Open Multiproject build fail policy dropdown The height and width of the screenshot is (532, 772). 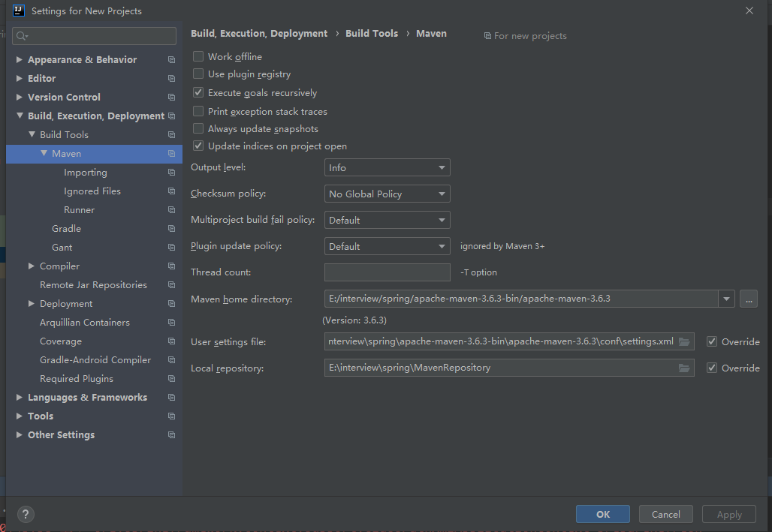coord(387,220)
